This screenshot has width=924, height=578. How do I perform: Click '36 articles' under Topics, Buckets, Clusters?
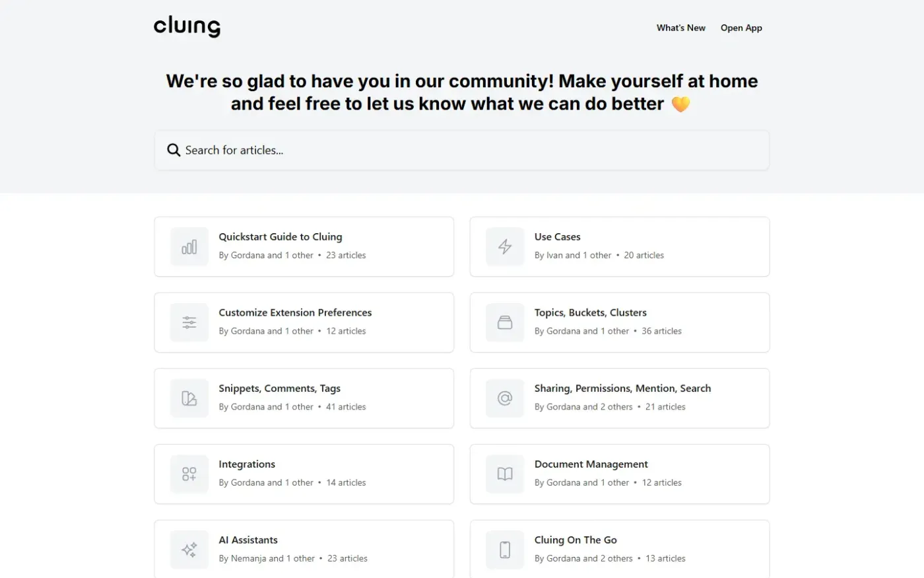[661, 331]
